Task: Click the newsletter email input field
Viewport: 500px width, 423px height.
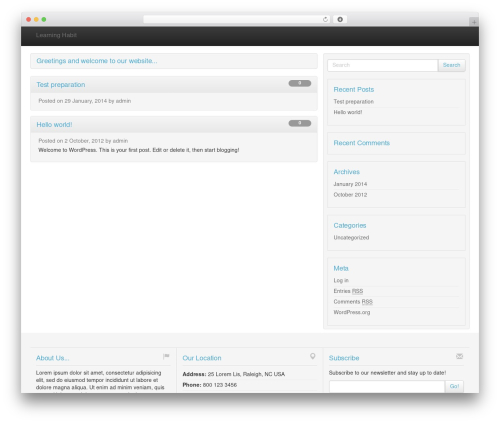Action: [387, 387]
